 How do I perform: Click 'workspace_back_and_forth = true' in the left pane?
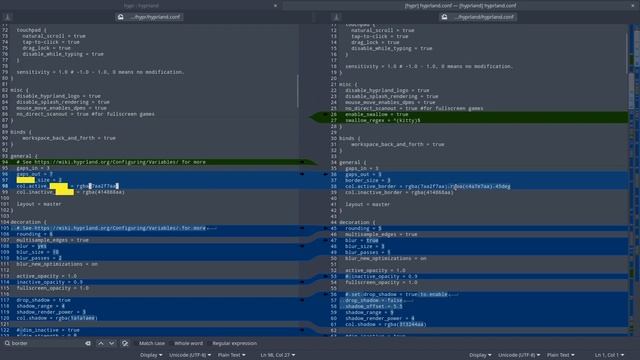pyautogui.click(x=69, y=138)
